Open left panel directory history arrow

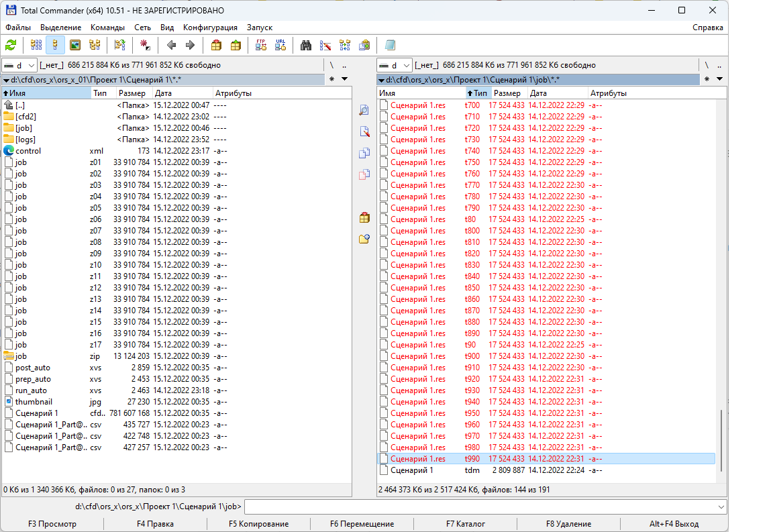point(345,79)
